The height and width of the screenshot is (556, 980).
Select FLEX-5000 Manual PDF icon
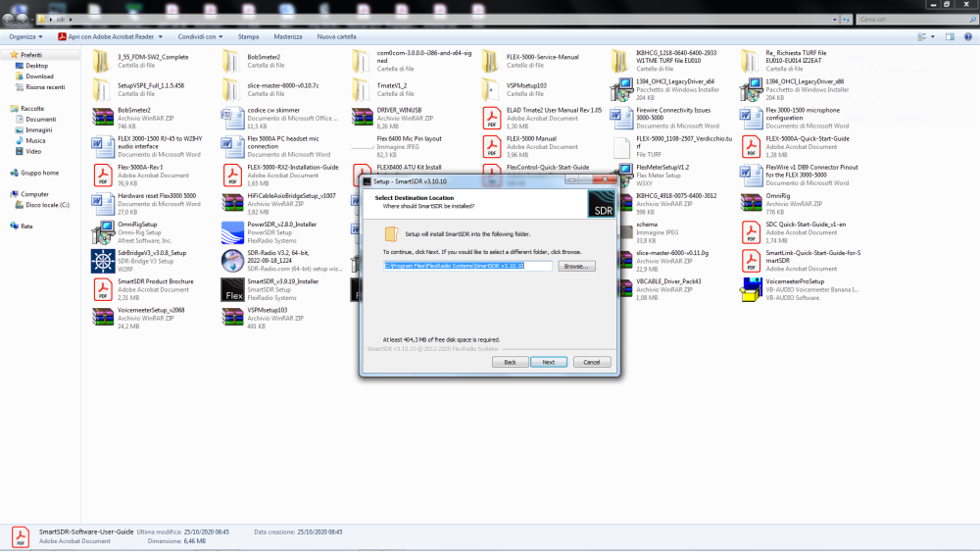(x=492, y=146)
